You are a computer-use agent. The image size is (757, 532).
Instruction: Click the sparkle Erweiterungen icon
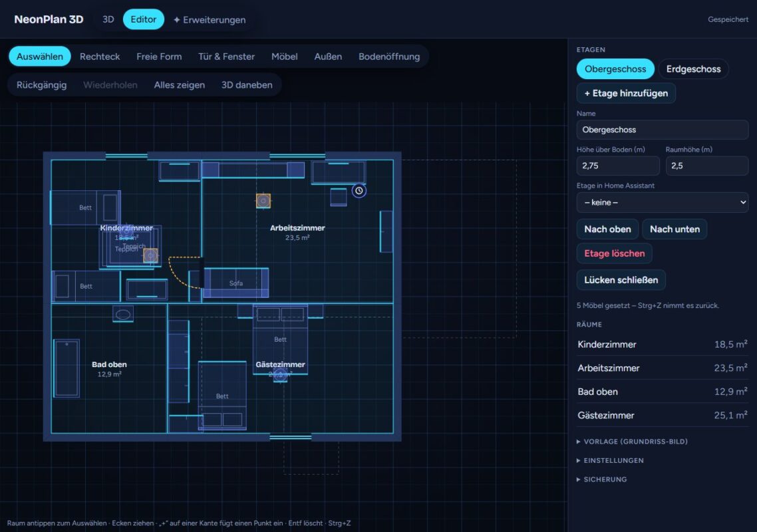pyautogui.click(x=177, y=20)
